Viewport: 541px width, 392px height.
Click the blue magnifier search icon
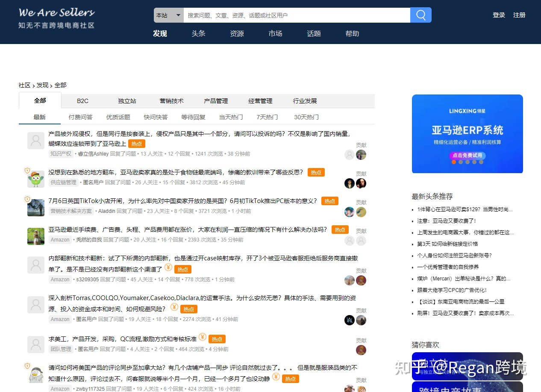[420, 15]
